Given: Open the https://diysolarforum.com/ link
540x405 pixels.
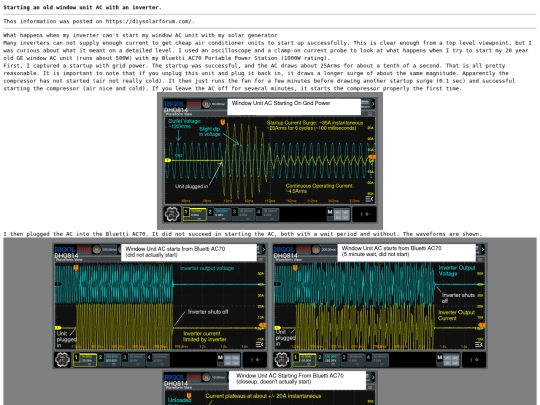Looking at the screenshot, I should point(149,21).
